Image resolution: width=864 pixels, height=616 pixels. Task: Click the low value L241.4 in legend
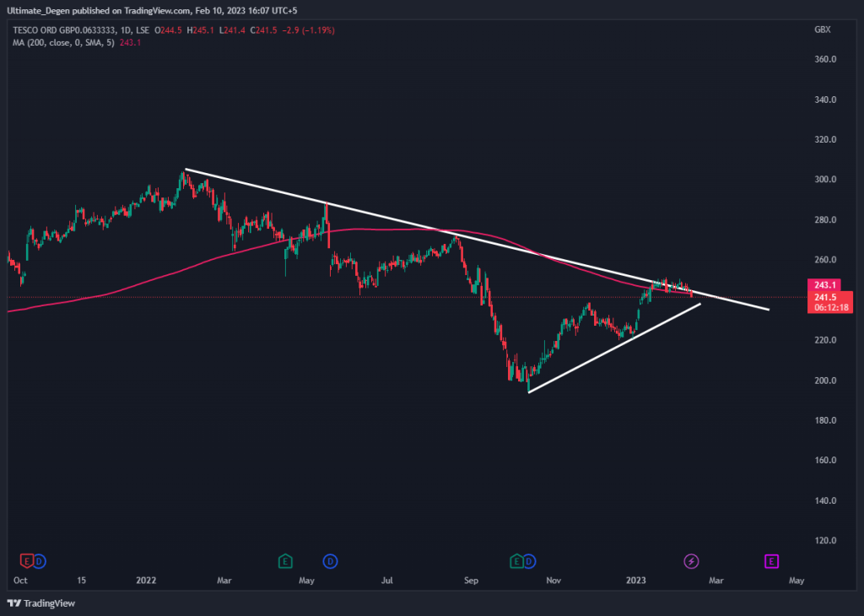point(233,30)
